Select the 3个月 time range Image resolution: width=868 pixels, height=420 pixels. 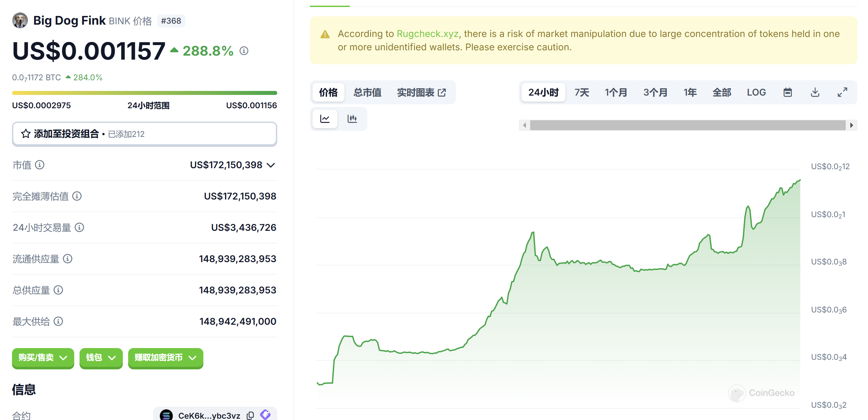pyautogui.click(x=655, y=92)
